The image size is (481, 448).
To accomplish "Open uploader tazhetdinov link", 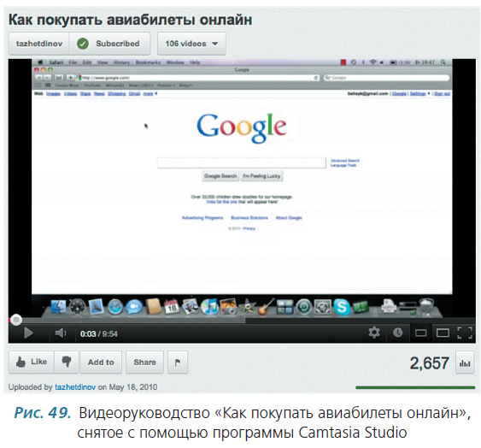I will (75, 387).
